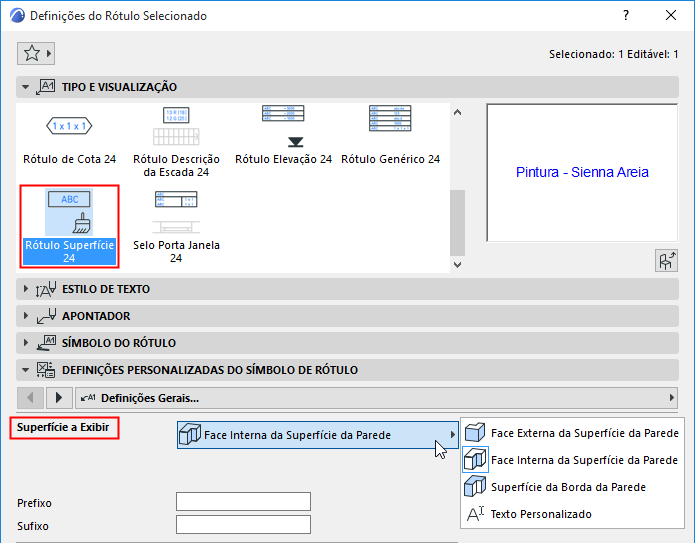Click the Selecionado: 1 Editável: 1 text

point(613,54)
